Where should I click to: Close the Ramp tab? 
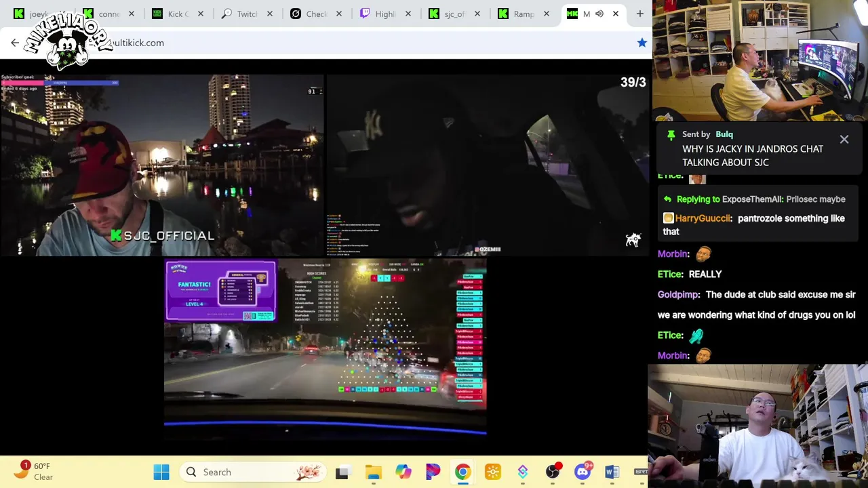[x=547, y=14]
